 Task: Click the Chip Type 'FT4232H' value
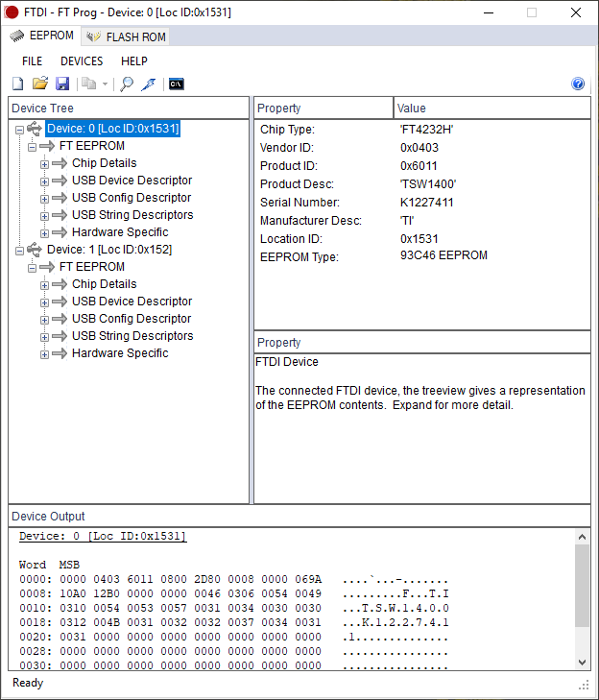(427, 130)
